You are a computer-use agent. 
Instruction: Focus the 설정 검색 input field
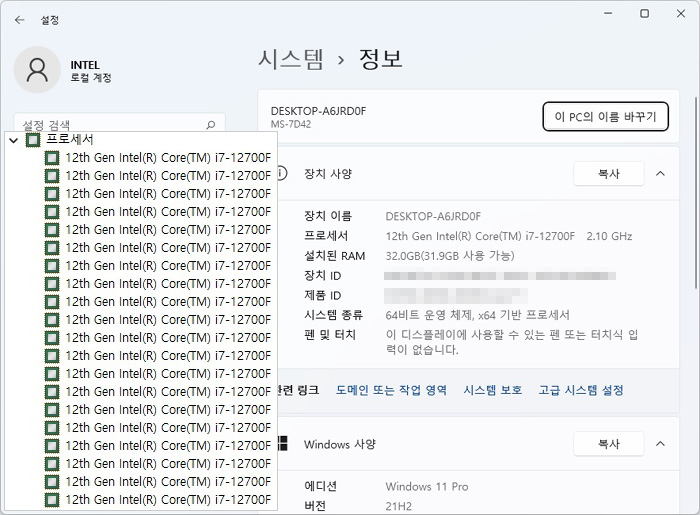coord(110,125)
